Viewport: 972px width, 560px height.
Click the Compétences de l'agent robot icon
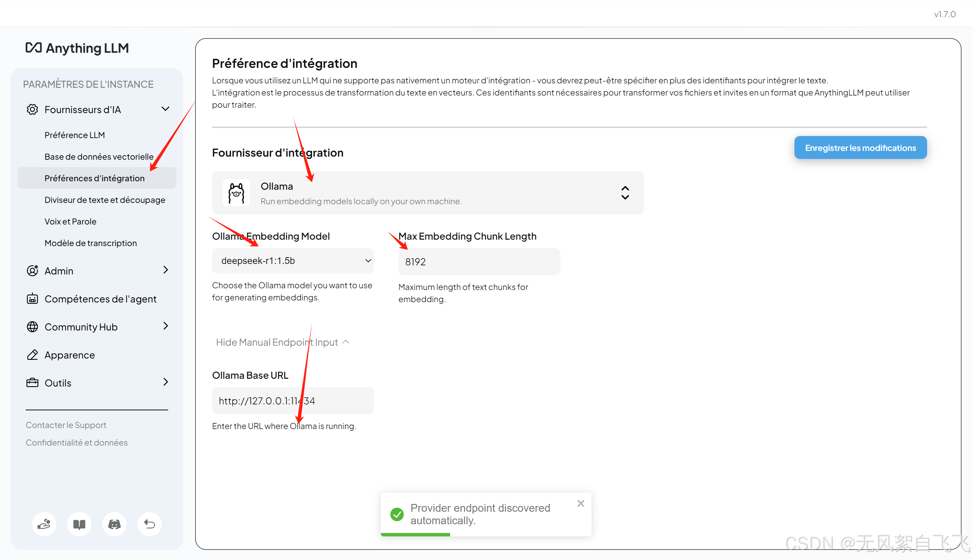32,299
